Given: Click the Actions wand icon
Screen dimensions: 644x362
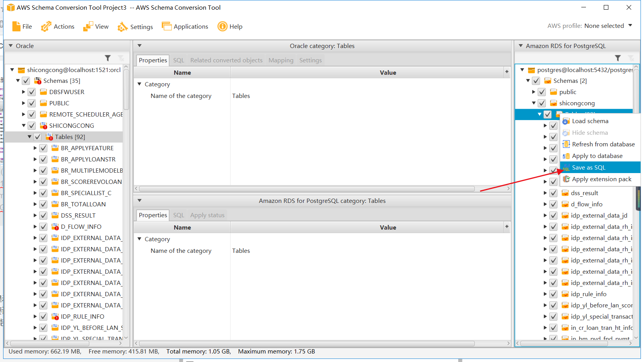Looking at the screenshot, I should click(46, 26).
